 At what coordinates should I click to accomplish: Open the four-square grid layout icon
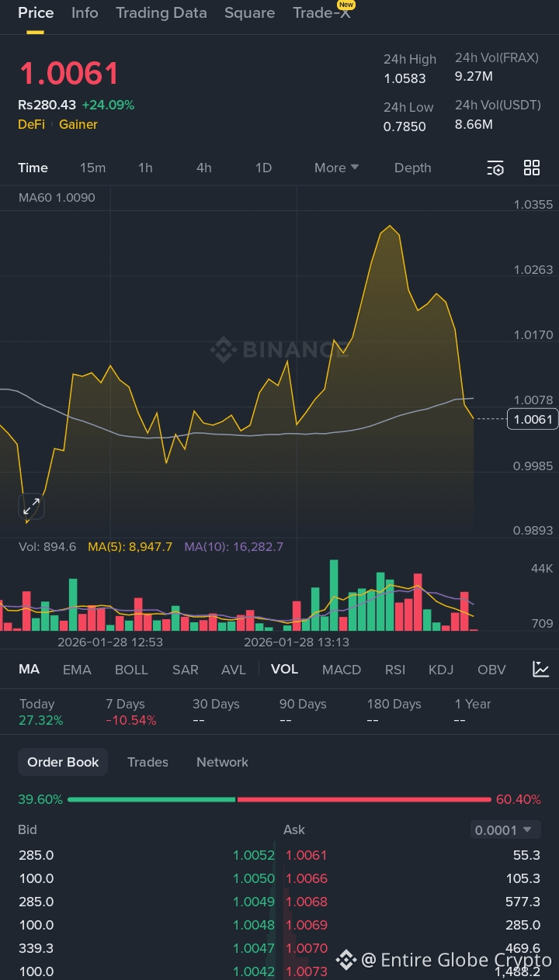pyautogui.click(x=532, y=168)
